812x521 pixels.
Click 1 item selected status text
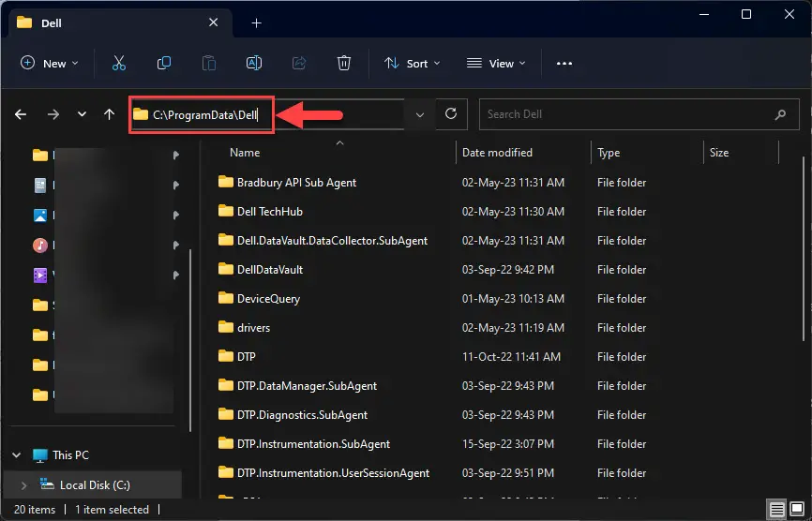tap(112, 510)
